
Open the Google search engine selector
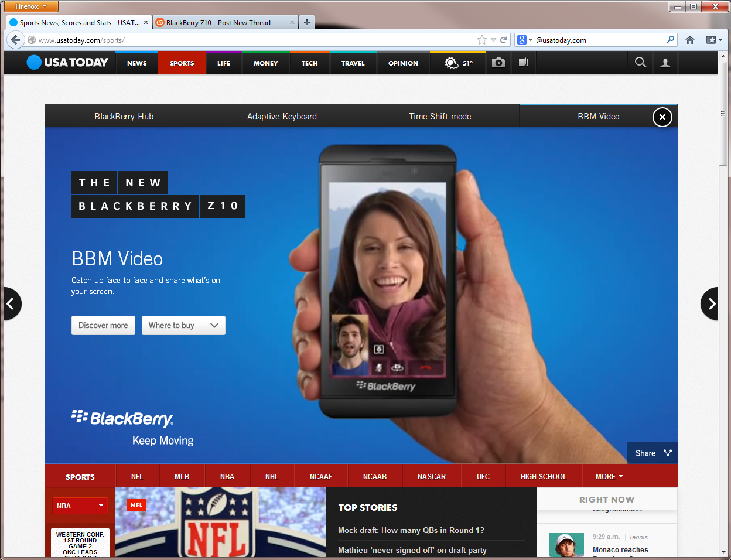click(524, 40)
